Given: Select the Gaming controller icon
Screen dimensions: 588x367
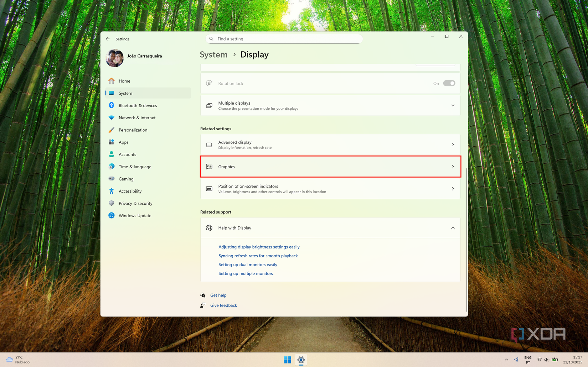Looking at the screenshot, I should pos(112,179).
